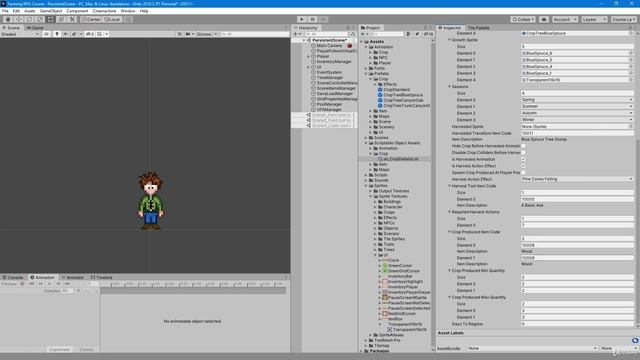Toggle Spawn Crop Produced At Player Position checkbox
Viewport: 640px width, 360px height.
[523, 173]
